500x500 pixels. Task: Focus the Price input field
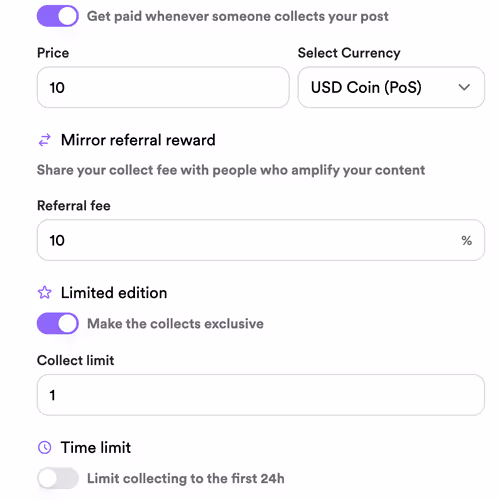tap(163, 87)
